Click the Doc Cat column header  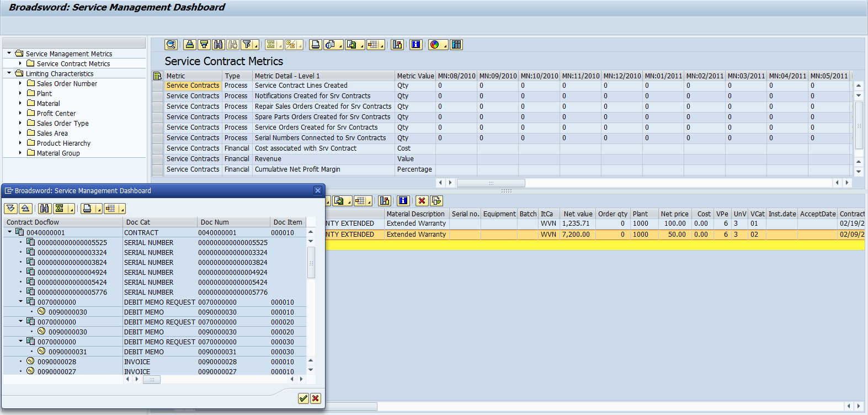coord(160,222)
